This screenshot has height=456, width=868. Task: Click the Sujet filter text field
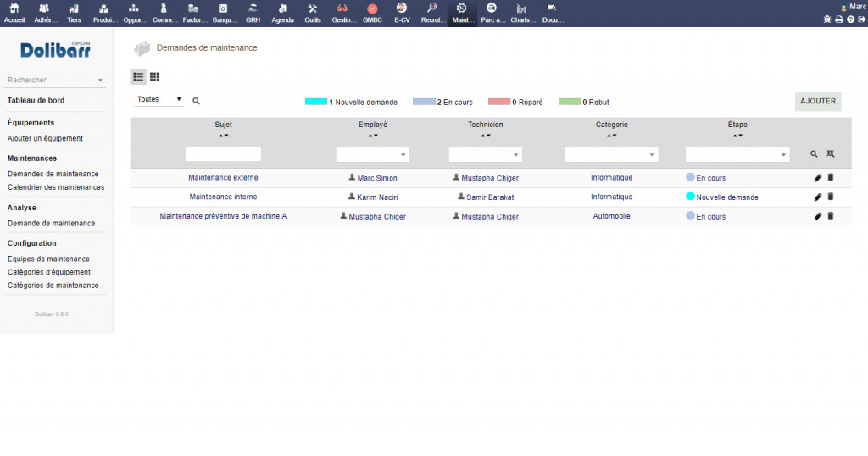pos(223,154)
